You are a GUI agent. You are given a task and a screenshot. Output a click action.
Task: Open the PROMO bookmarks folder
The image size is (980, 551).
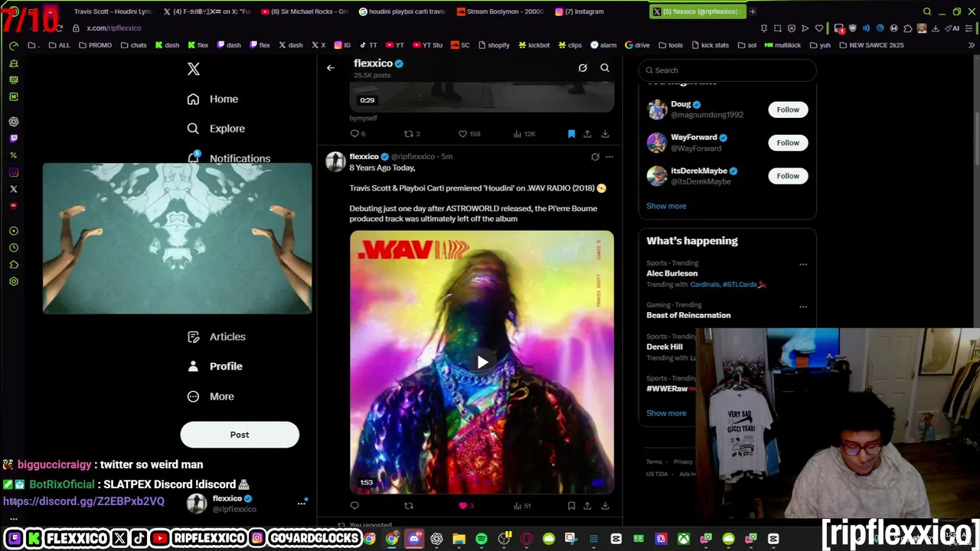pyautogui.click(x=95, y=45)
